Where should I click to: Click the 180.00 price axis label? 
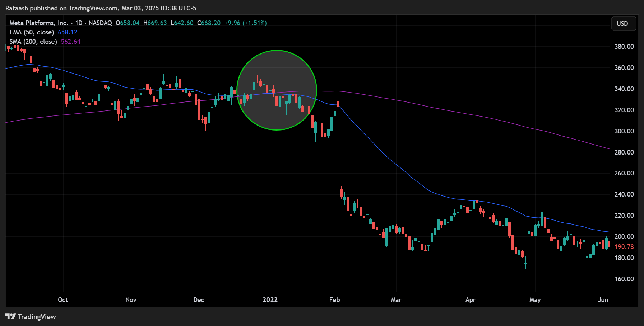coord(624,258)
